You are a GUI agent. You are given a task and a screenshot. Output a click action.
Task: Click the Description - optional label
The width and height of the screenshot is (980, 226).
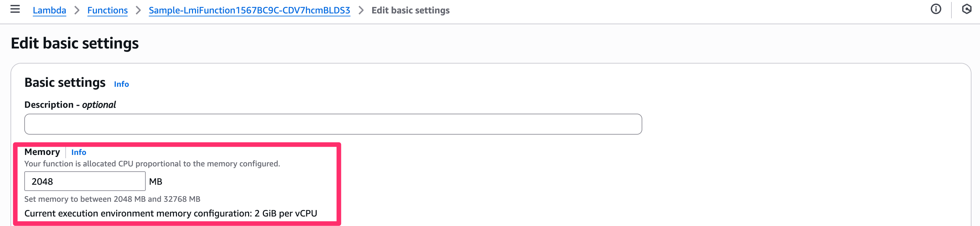point(70,105)
